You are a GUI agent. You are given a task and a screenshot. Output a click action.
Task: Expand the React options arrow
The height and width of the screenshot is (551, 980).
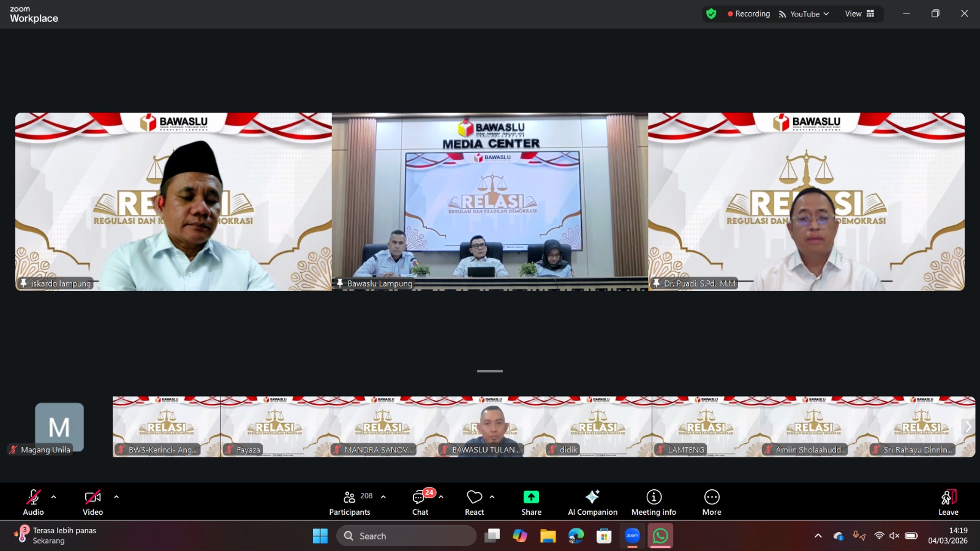coord(492,497)
